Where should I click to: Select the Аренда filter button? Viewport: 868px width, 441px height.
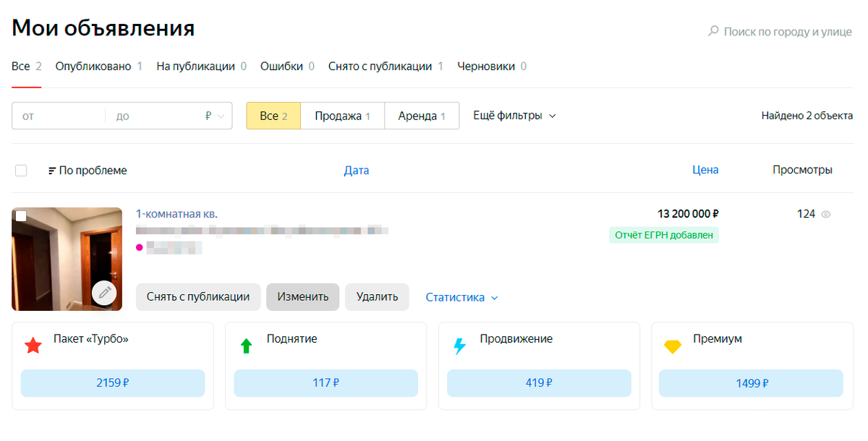(422, 116)
